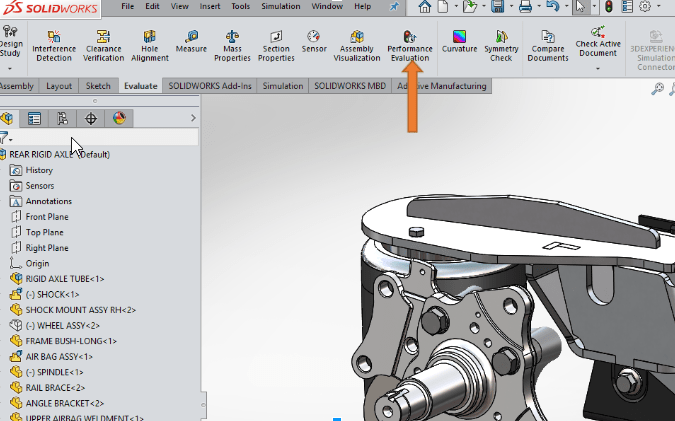
Task: Open the Hole Alignment tool
Action: (149, 46)
